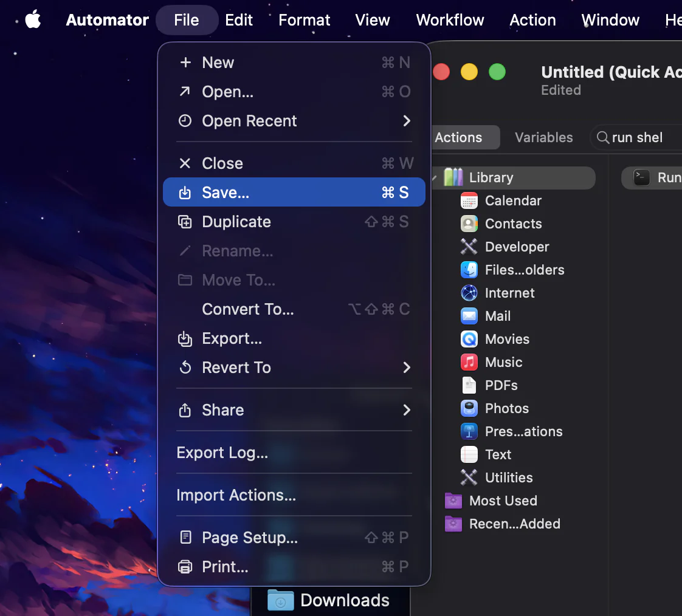
Task: Click the search field containing 'run shel'
Action: 636,137
